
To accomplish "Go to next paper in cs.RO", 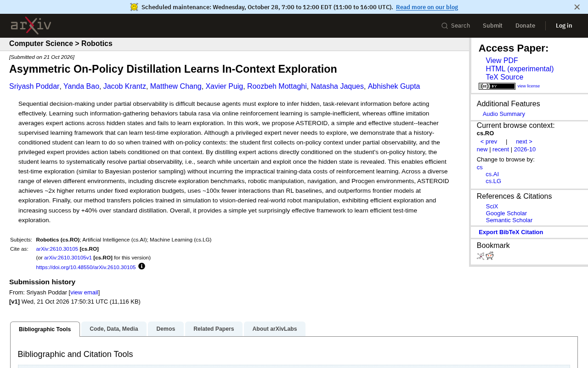I will click(524, 142).
